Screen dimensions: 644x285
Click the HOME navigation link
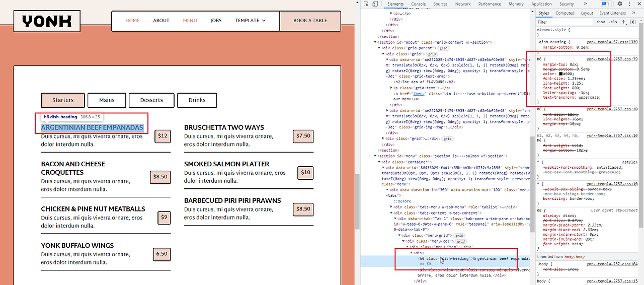133,21
